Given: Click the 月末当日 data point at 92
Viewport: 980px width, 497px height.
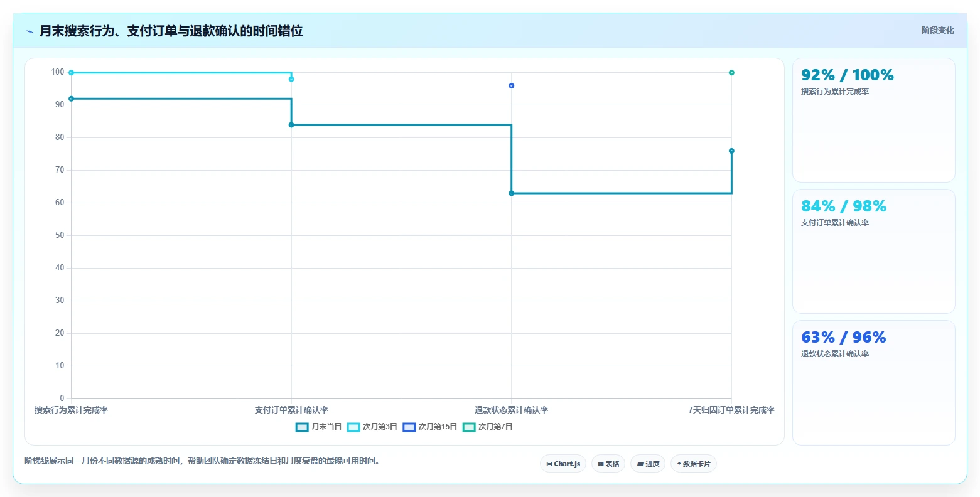Looking at the screenshot, I should tap(71, 99).
